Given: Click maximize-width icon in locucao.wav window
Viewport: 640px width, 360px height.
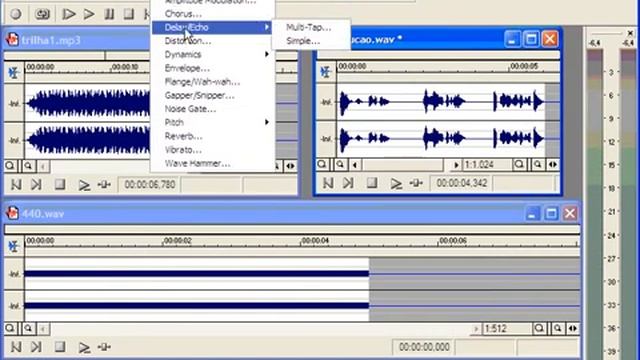Looking at the screenshot, I should [x=553, y=164].
